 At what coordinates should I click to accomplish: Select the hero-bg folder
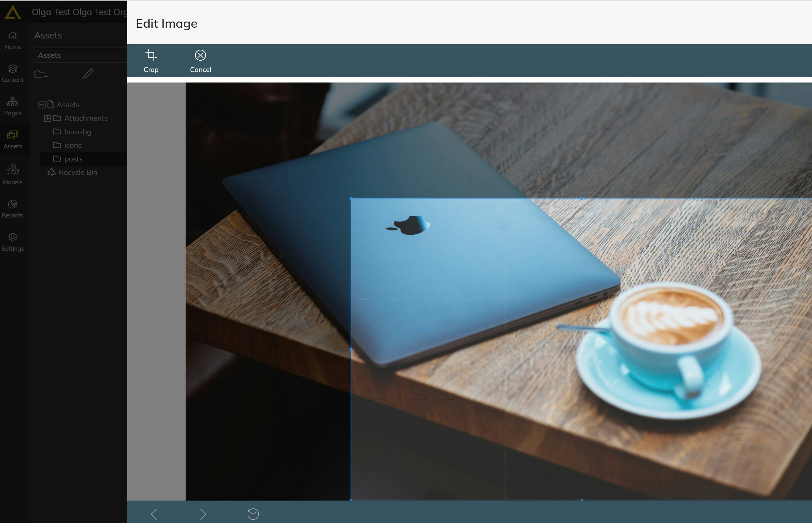coord(78,132)
